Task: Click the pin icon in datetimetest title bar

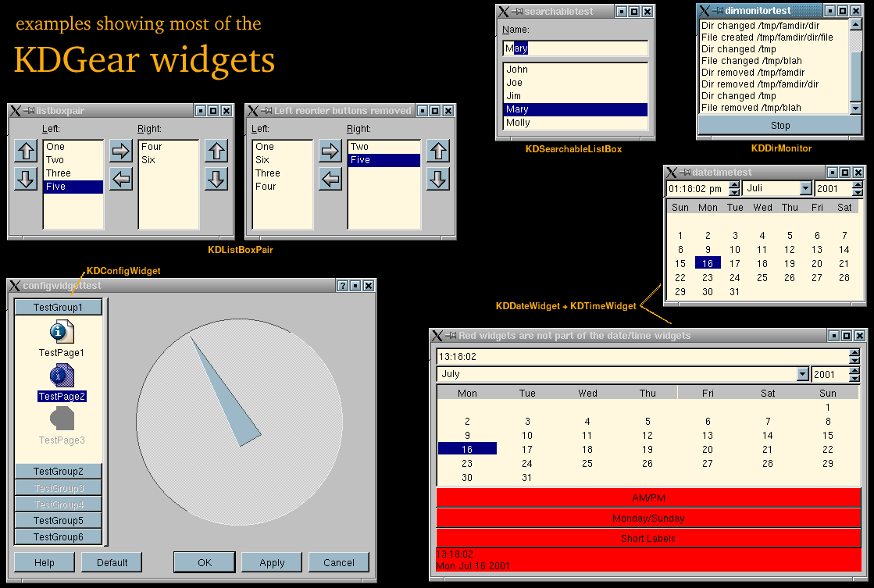Action: 685,173
